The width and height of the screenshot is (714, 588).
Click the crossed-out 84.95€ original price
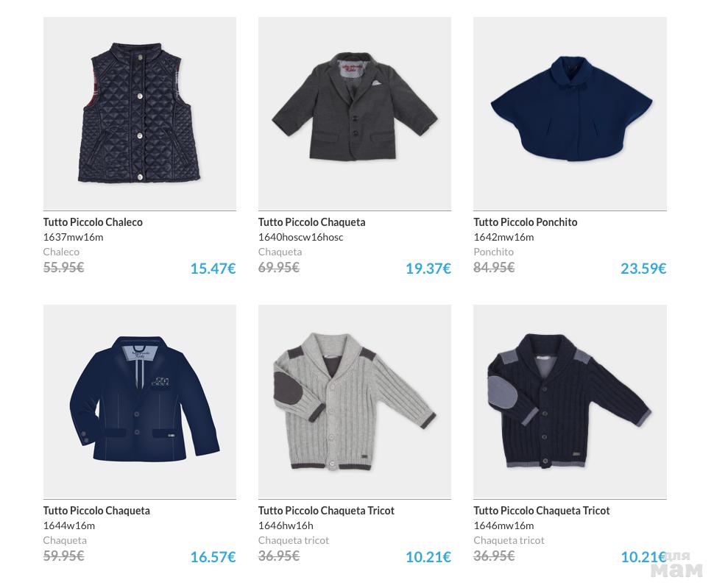point(493,267)
